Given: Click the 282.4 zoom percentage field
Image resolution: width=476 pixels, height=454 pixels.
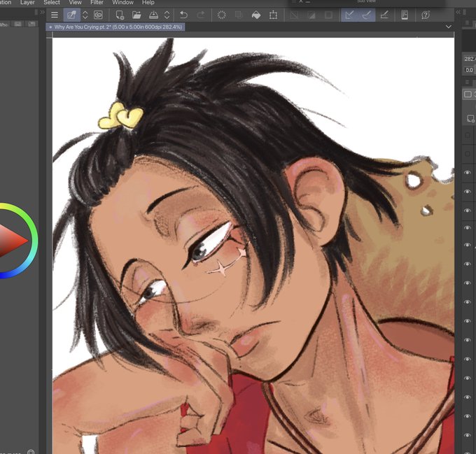Looking at the screenshot, I should (469, 59).
